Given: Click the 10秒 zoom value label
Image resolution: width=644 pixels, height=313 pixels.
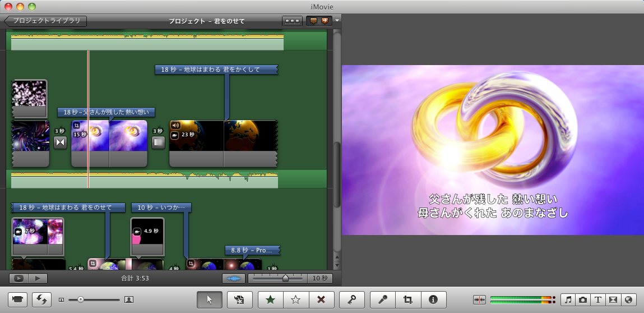Looking at the screenshot, I should [x=320, y=278].
